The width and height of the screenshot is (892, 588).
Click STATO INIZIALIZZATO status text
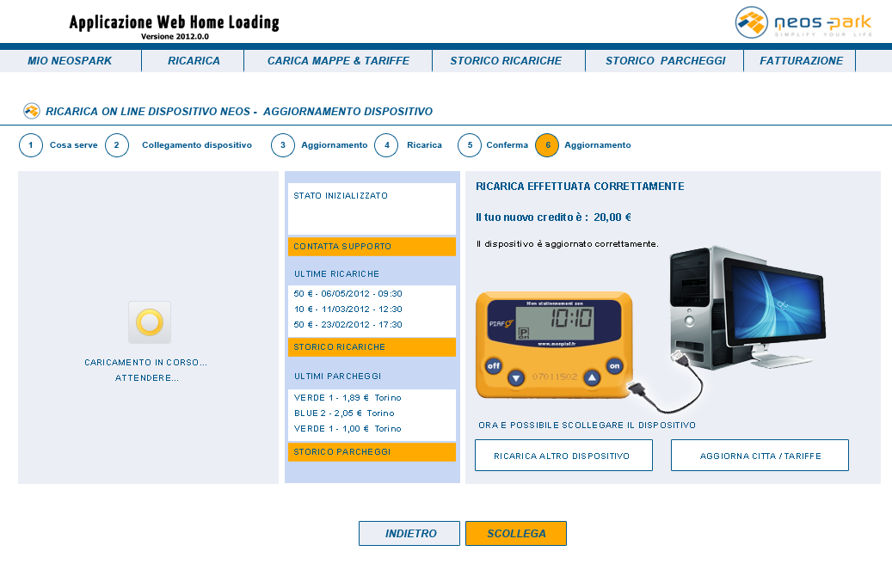[x=341, y=196]
